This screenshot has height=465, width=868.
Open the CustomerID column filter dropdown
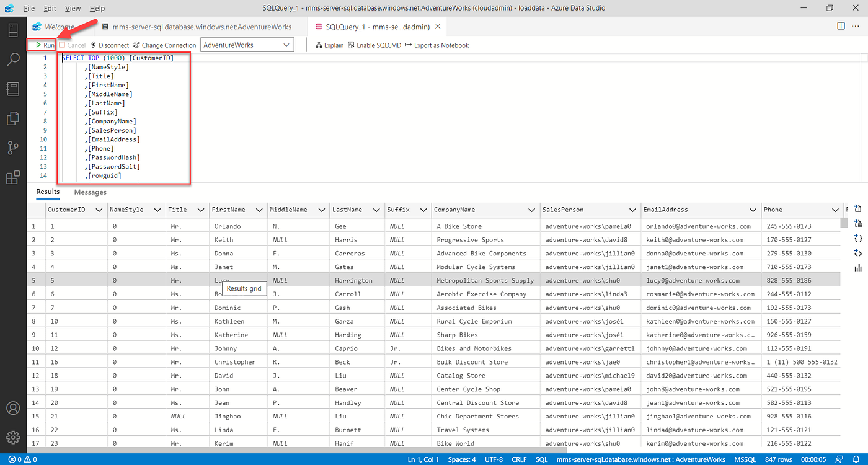100,210
